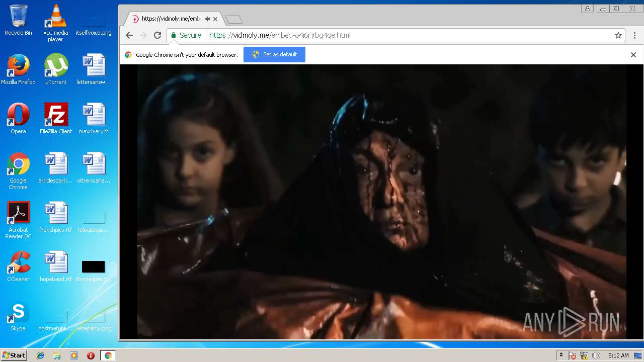Open the FileZilla Client shortcut
The width and height of the screenshot is (644, 362).
[x=56, y=119]
